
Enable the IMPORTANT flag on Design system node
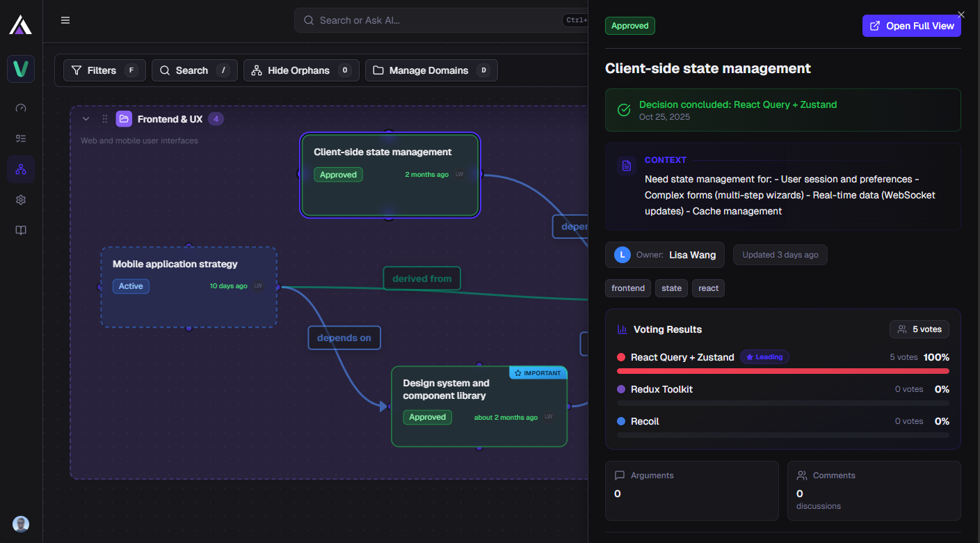coord(538,372)
